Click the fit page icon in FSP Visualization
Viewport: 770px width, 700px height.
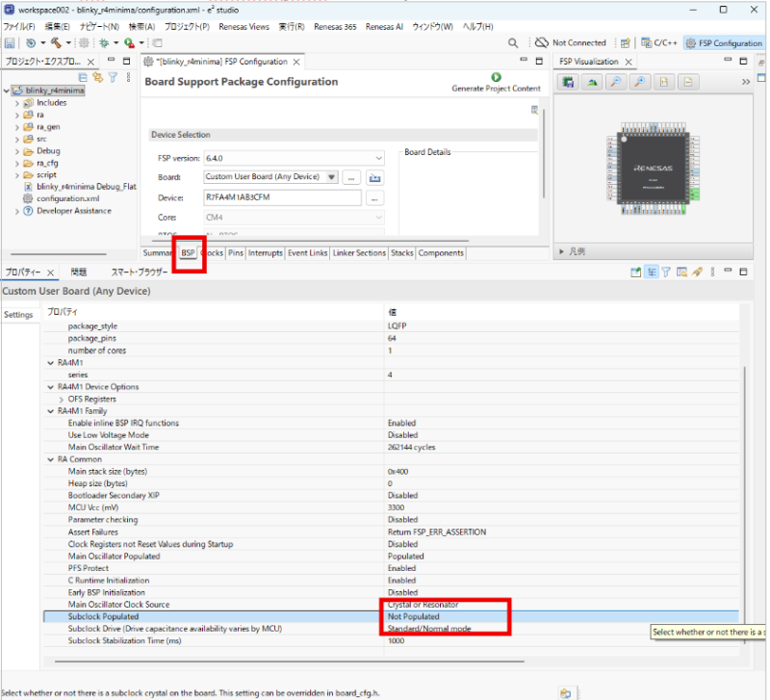click(688, 82)
